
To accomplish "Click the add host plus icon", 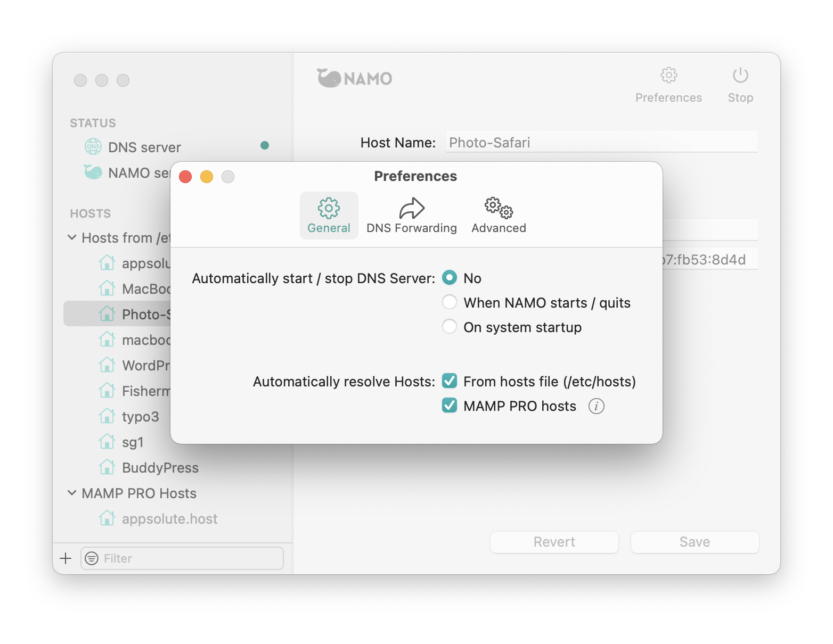I will 66,558.
